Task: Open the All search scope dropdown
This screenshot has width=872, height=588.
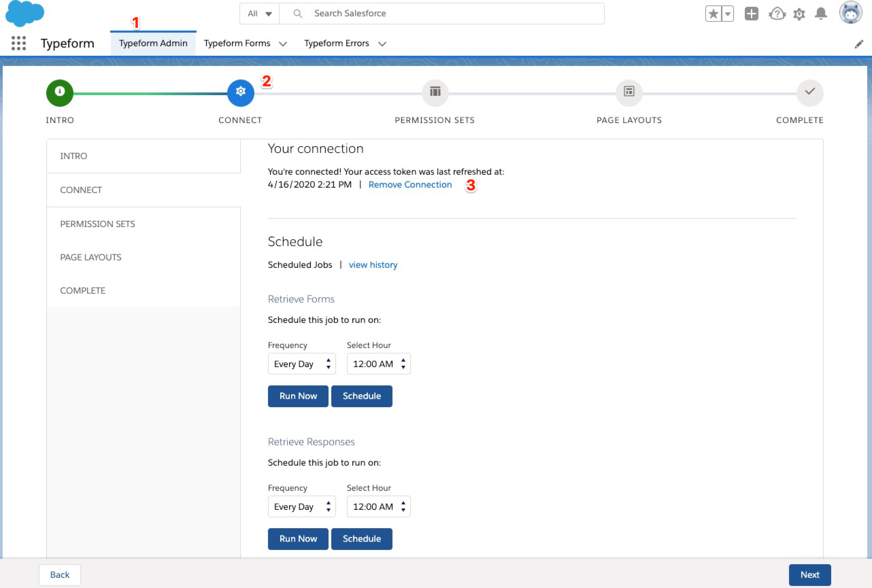Action: 260,14
